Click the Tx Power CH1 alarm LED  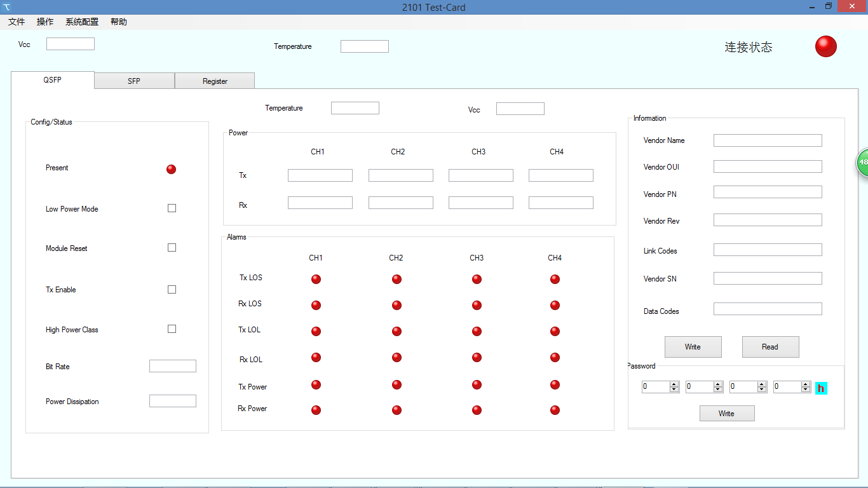pyautogui.click(x=316, y=384)
